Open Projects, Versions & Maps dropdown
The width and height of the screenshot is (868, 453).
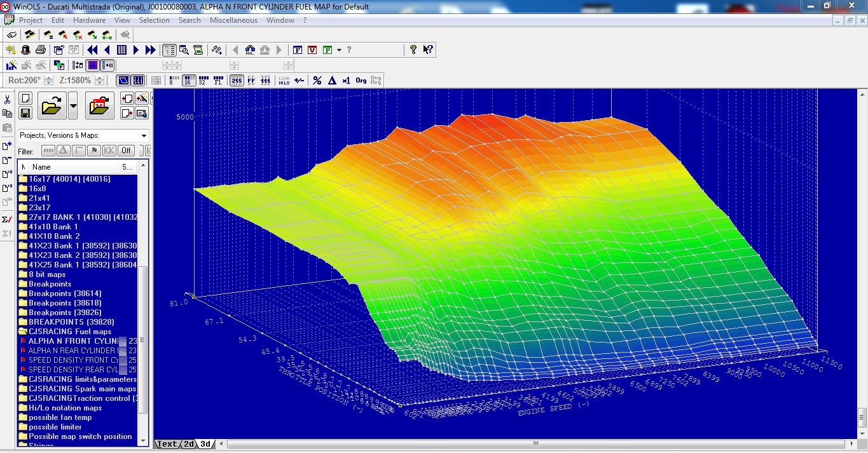coord(144,135)
